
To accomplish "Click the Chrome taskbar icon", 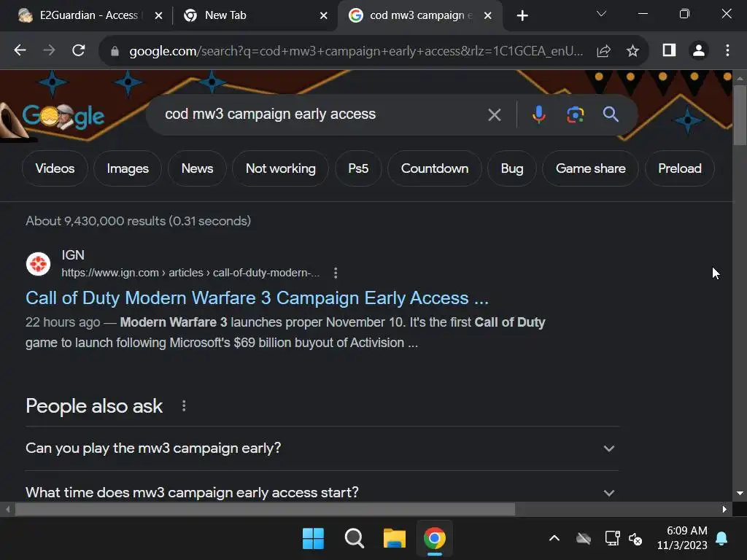I will (435, 539).
